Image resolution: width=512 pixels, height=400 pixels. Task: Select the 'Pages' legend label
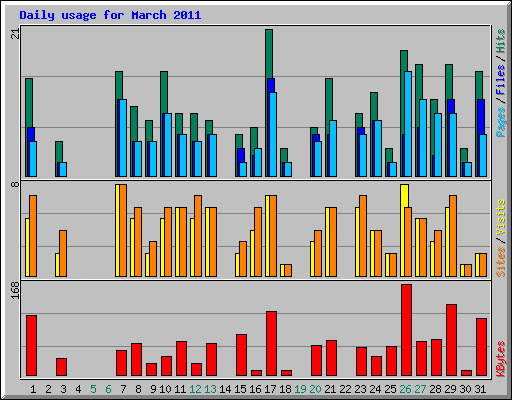[501, 122]
